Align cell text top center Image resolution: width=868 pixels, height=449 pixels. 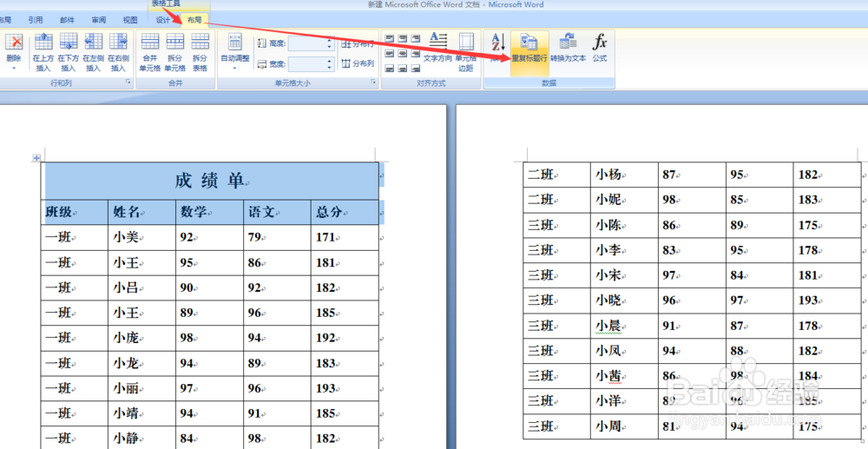pyautogui.click(x=403, y=38)
